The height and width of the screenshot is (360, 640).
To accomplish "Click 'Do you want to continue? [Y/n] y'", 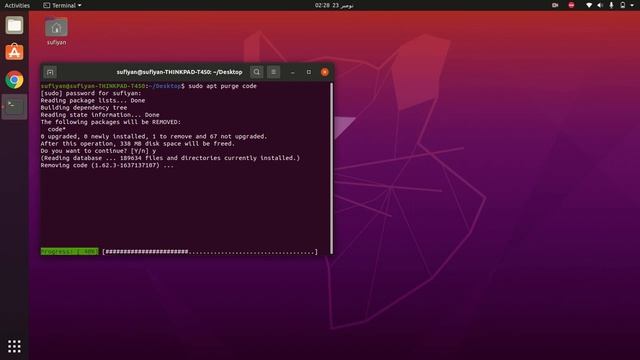I will [x=98, y=151].
